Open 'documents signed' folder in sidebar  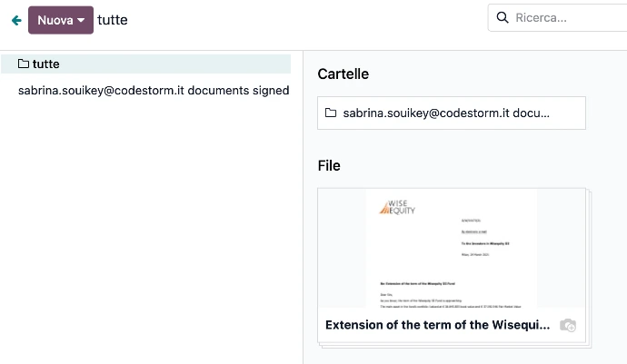click(x=154, y=91)
